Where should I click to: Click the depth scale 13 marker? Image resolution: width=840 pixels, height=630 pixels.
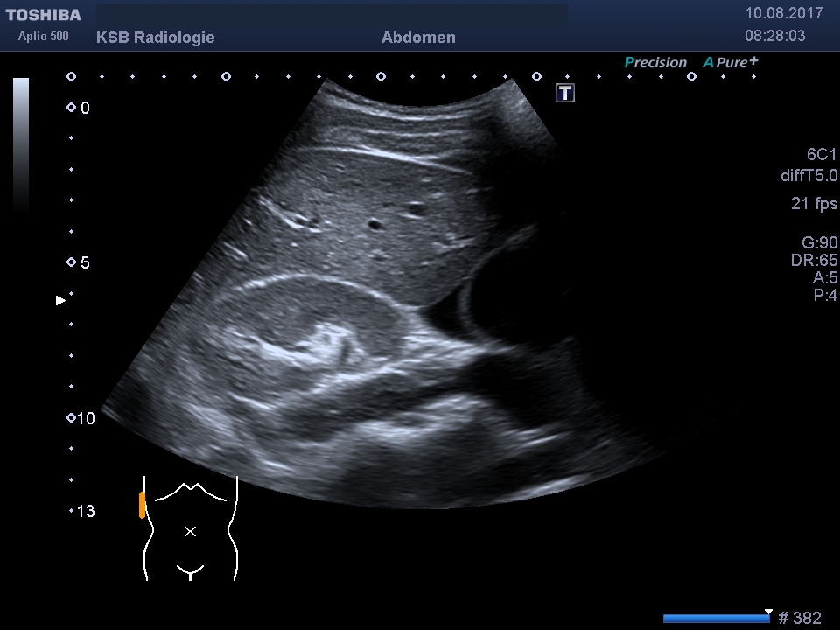click(82, 511)
